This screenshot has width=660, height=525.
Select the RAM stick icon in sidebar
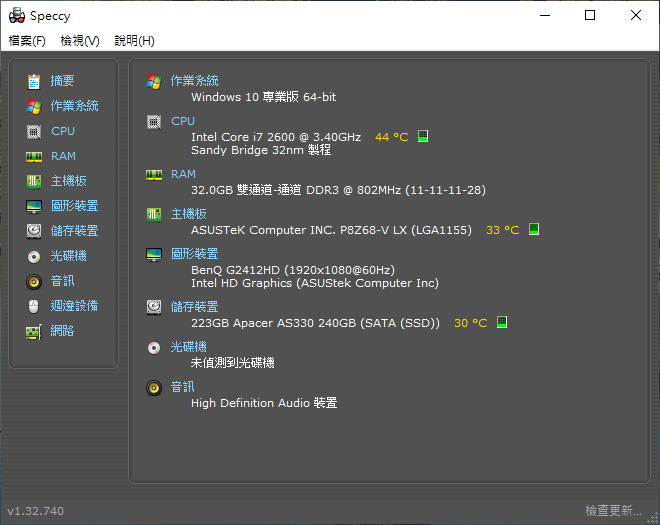coord(34,157)
